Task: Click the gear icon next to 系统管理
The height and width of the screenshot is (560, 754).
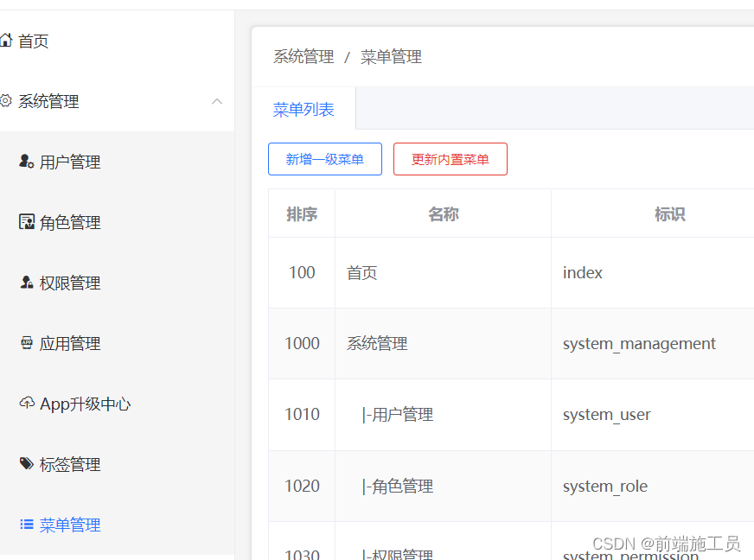Action: click(8, 101)
